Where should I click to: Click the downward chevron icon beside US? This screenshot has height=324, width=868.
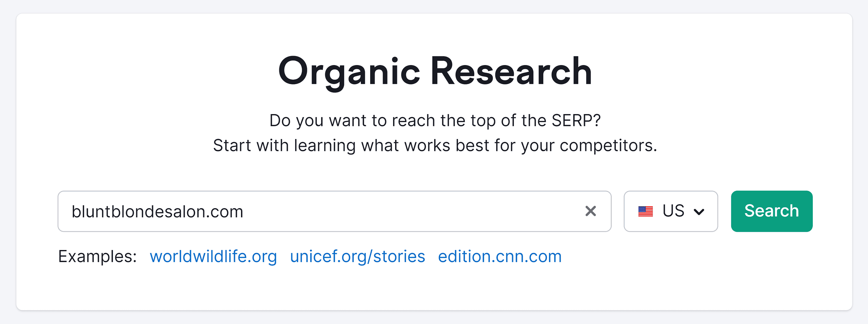point(700,211)
